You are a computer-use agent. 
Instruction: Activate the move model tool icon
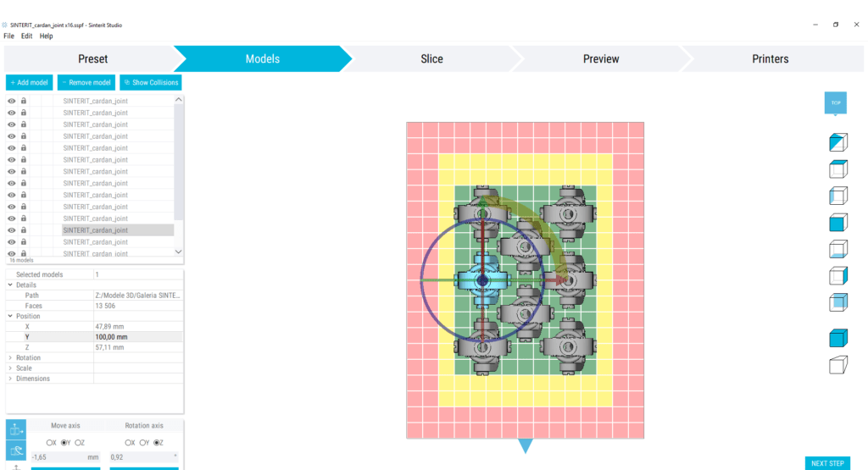16,430
